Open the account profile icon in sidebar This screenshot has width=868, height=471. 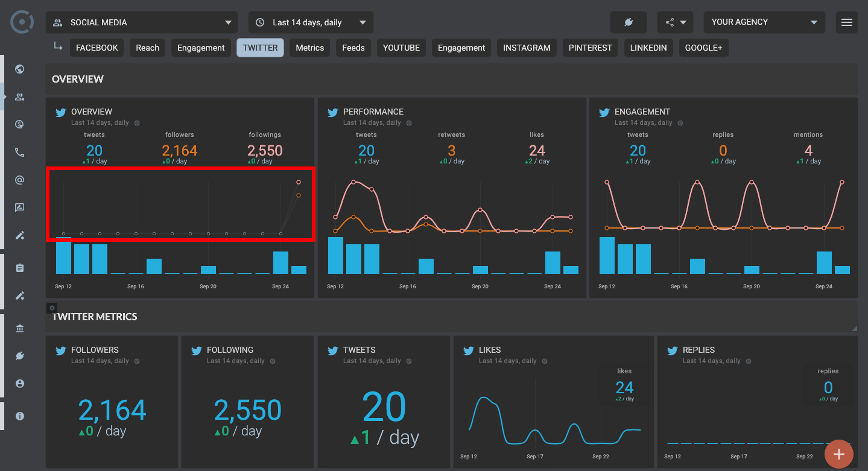[x=19, y=384]
